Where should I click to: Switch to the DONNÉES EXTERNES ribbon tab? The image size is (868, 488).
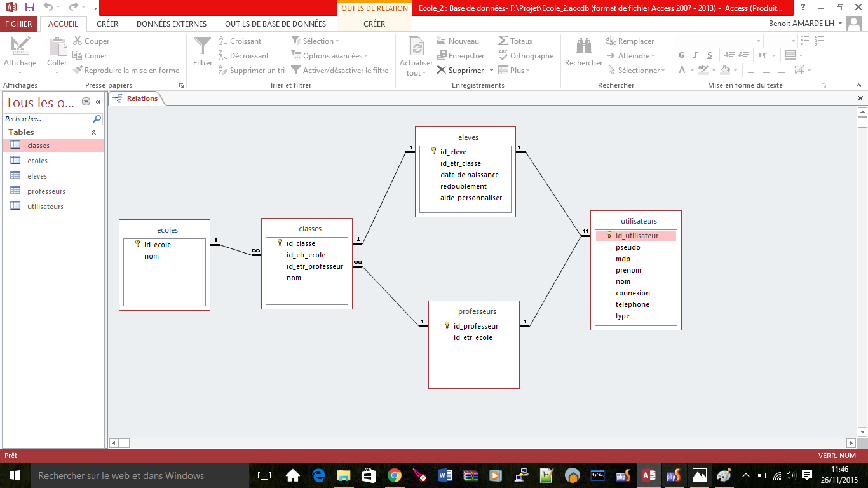point(172,24)
